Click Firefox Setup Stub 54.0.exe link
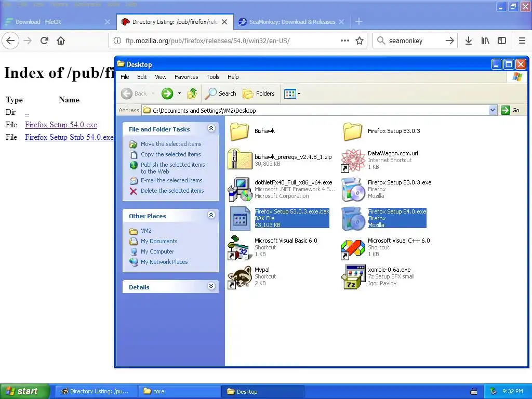532x399 pixels. (x=69, y=137)
